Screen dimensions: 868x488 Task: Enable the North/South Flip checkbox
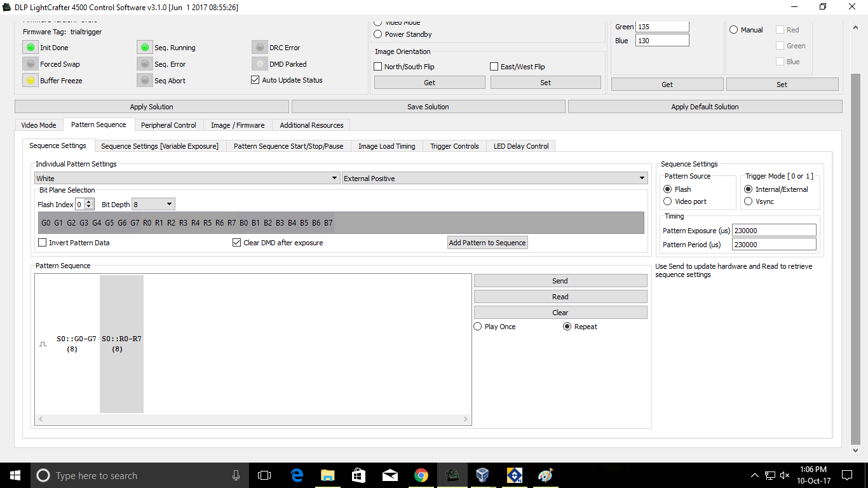tap(378, 67)
